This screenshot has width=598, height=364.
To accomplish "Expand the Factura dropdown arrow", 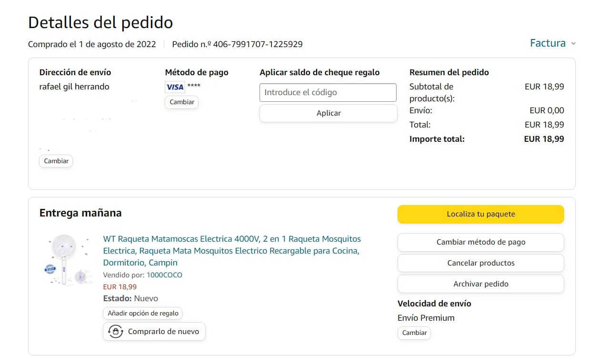I will 573,44.
